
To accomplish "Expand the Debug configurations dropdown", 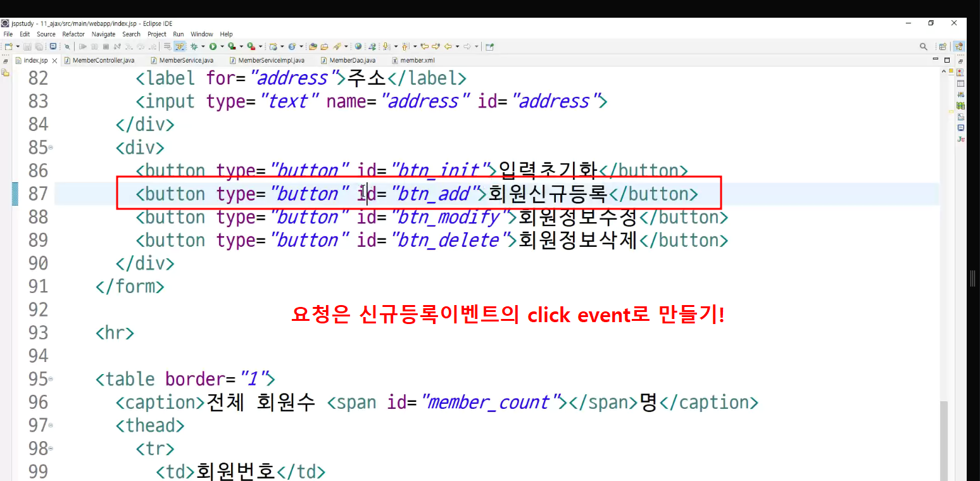I will tap(203, 46).
